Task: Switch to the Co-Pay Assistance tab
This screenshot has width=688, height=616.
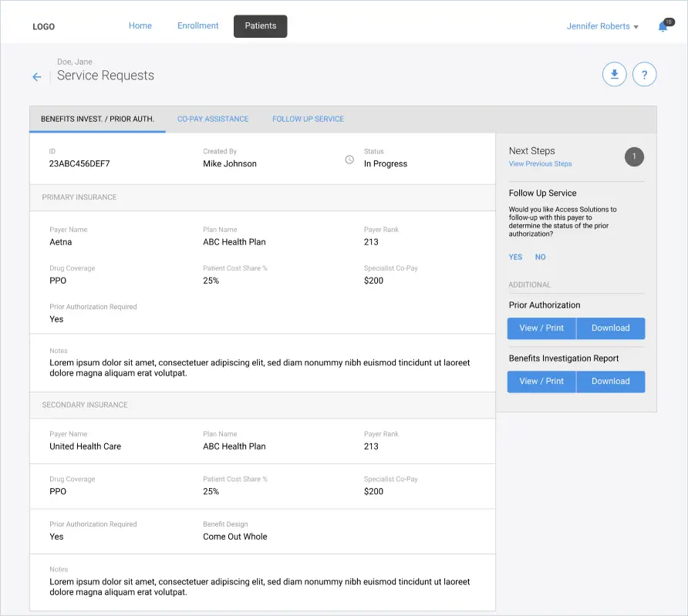Action: 213,119
